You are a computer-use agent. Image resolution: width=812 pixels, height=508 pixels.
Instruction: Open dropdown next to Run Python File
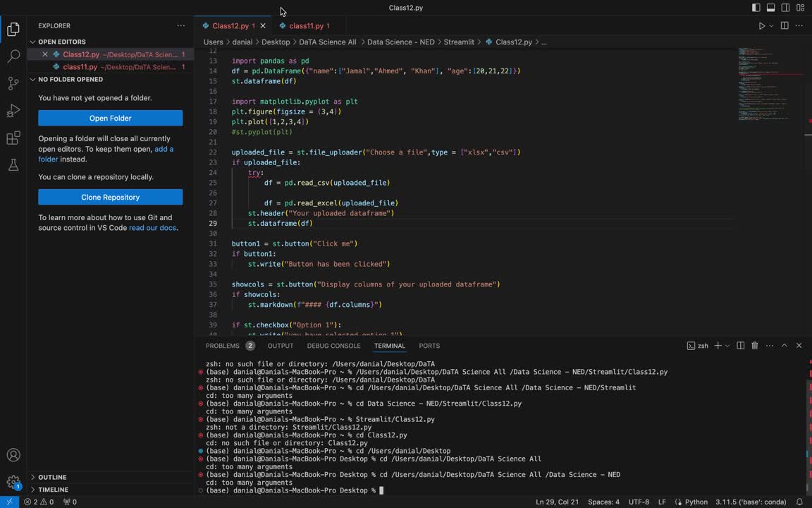point(771,25)
